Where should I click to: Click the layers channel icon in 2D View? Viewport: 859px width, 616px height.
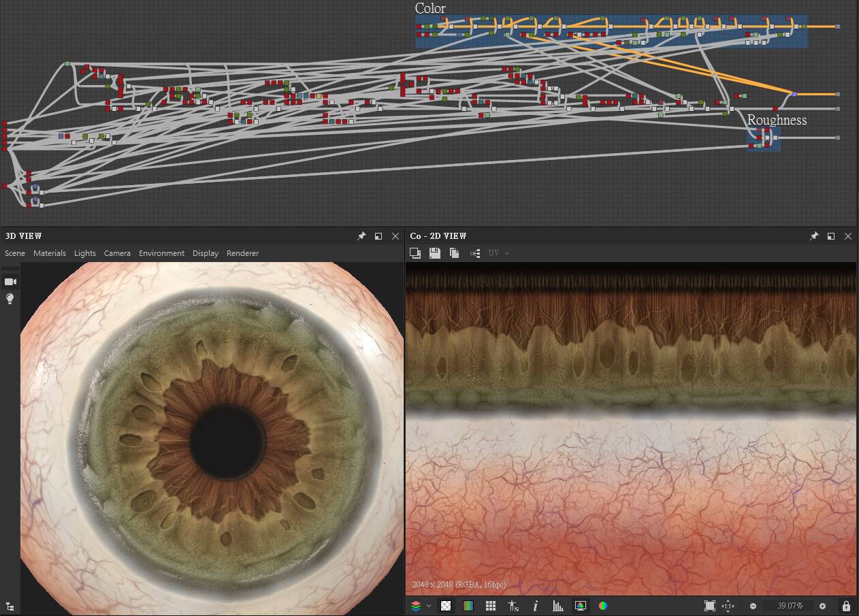tap(416, 606)
